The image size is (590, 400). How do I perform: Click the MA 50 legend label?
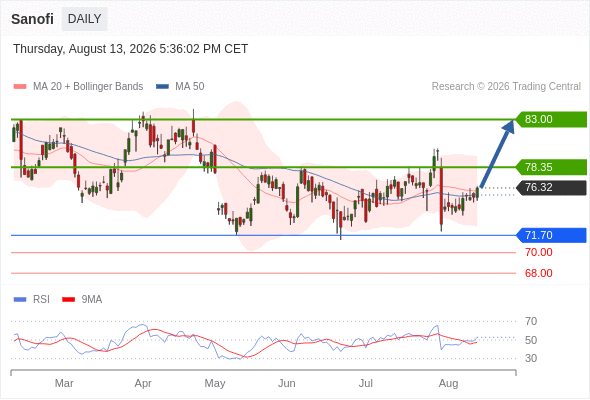[190, 87]
